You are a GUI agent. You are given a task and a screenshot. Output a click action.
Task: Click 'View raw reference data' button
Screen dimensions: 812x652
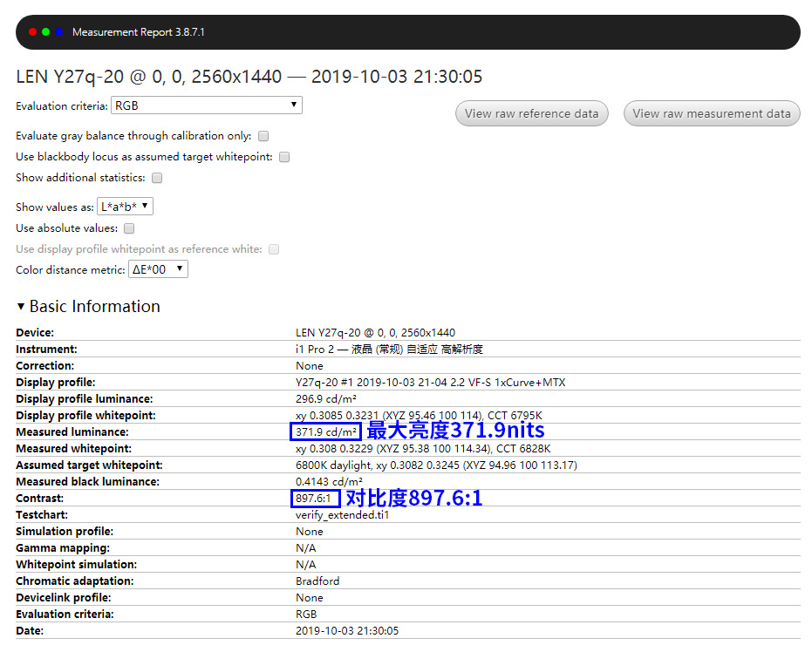[531, 113]
